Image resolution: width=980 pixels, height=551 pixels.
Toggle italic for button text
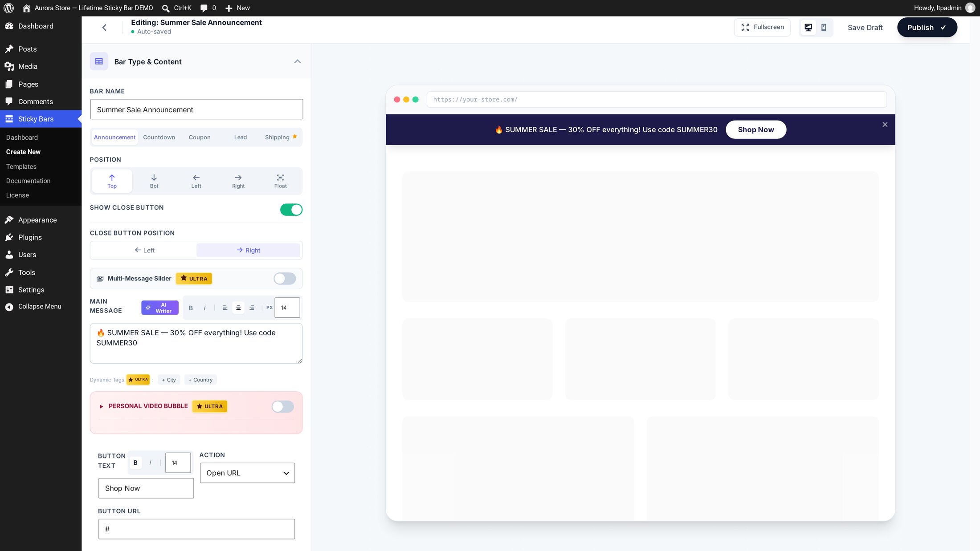click(150, 463)
